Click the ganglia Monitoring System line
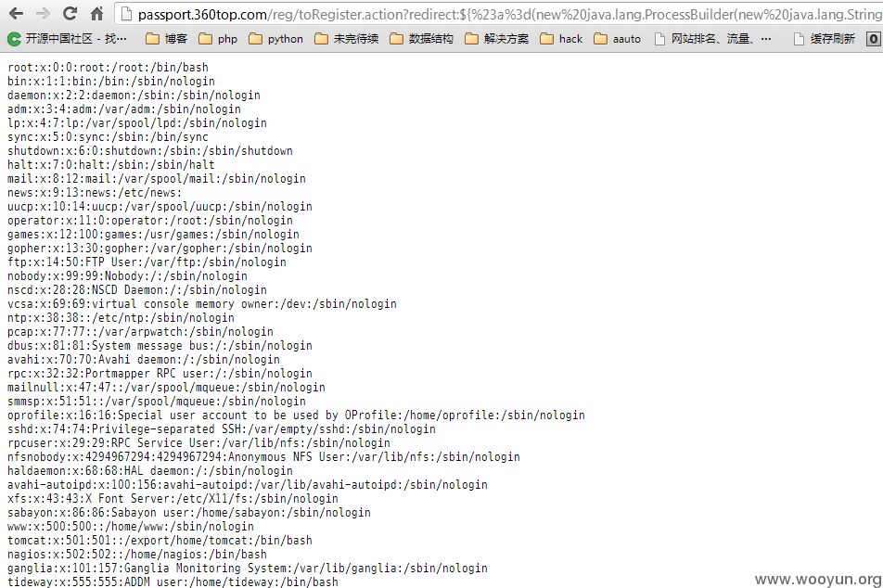883x588 pixels. tap(248, 568)
